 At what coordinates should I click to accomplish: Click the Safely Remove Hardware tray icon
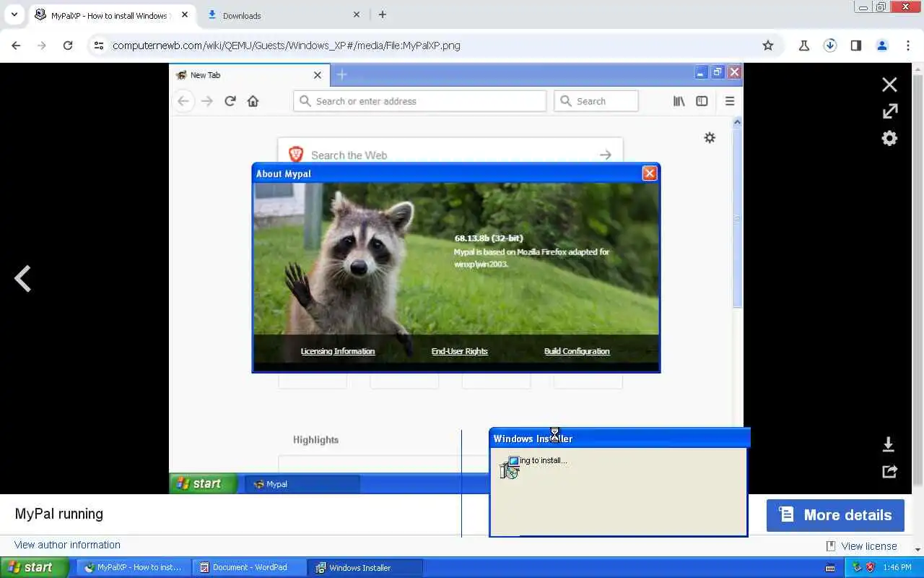point(857,567)
